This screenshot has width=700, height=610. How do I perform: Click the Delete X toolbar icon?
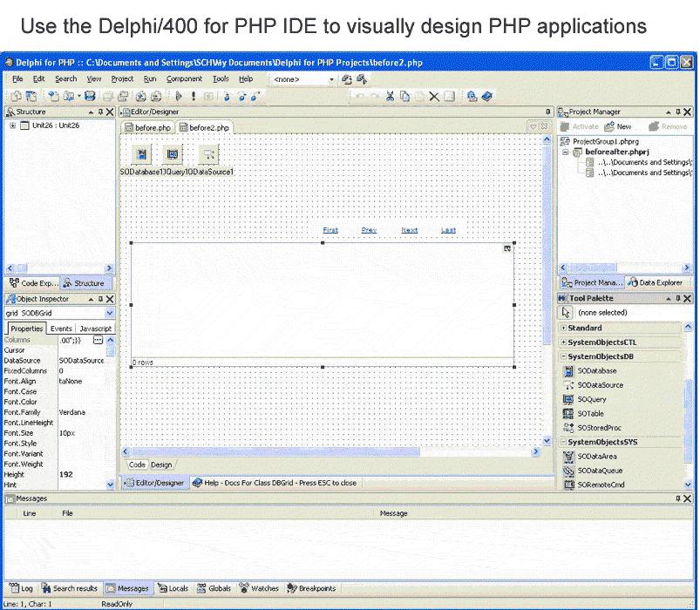434,97
